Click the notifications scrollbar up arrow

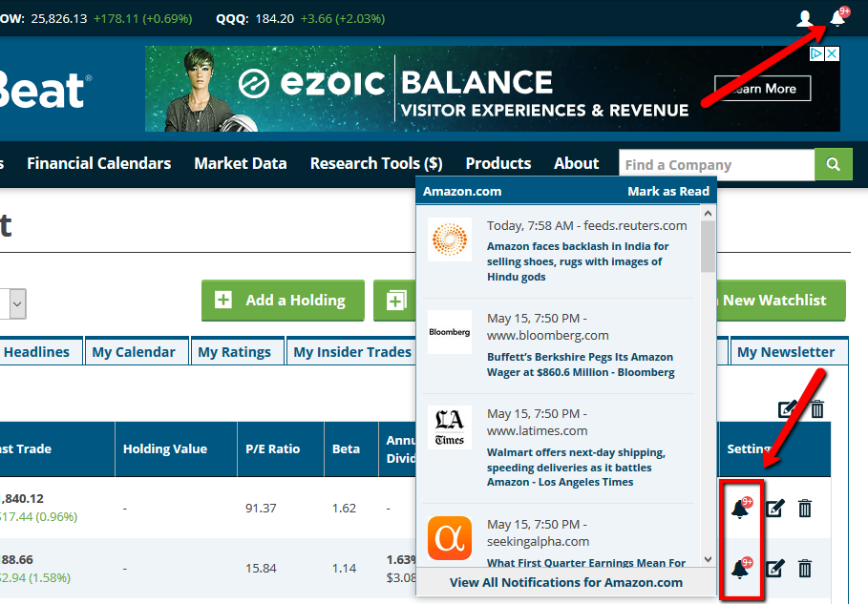click(708, 214)
